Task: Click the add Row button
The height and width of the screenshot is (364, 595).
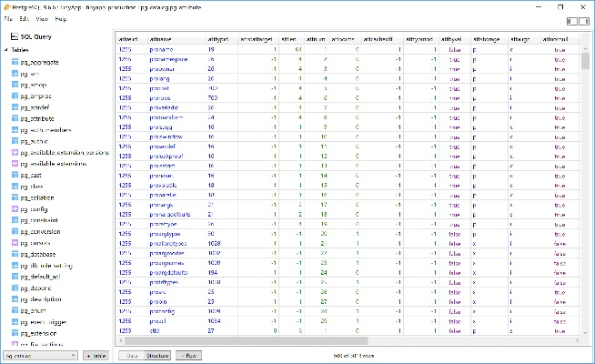Action: [x=188, y=356]
